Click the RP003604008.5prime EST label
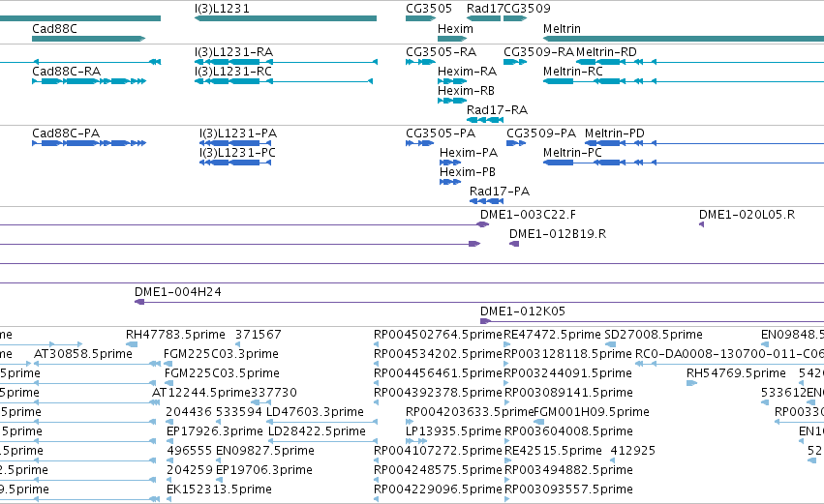 568,431
